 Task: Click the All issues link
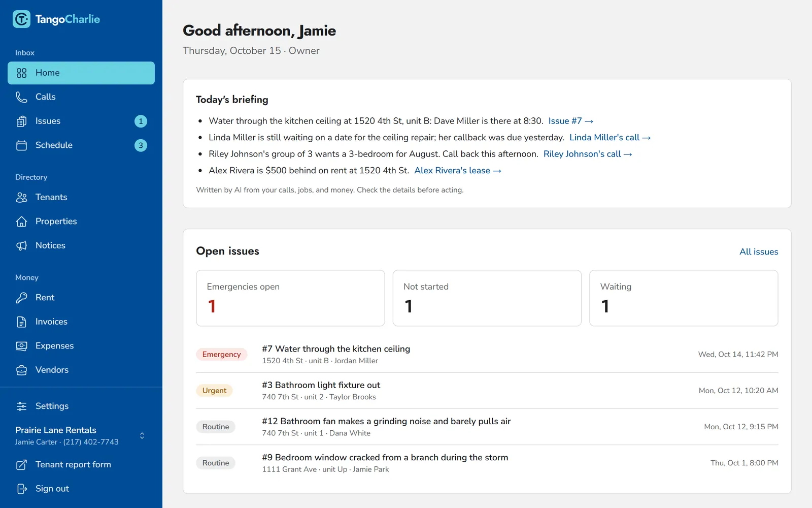(x=759, y=252)
